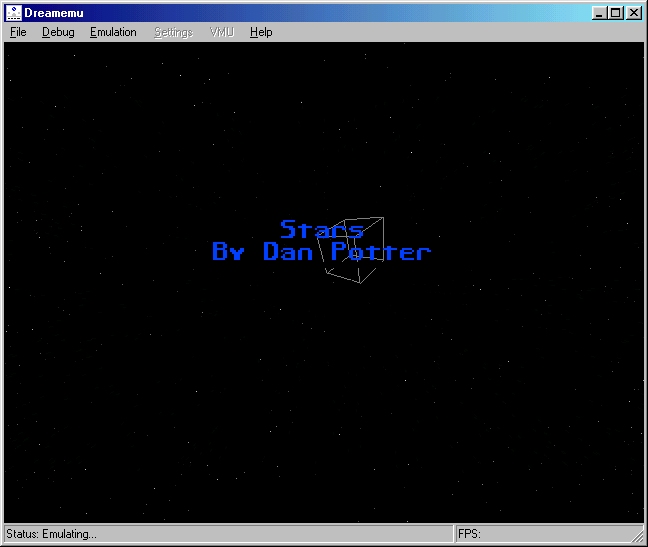Viewport: 648px width, 547px height.
Task: Click the Dreamemu title bar icon
Action: click(x=13, y=13)
